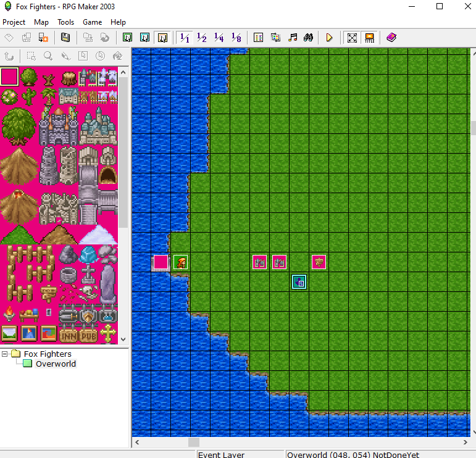Open Help with the purple book icon
The image size is (476, 458).
391,38
